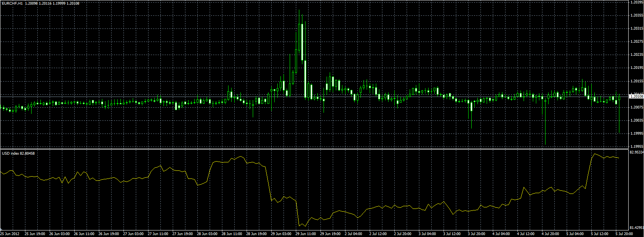The height and width of the screenshot is (237, 644).
Task: Click the '5 Jul 20:00' time axis label
Action: coord(625,234)
